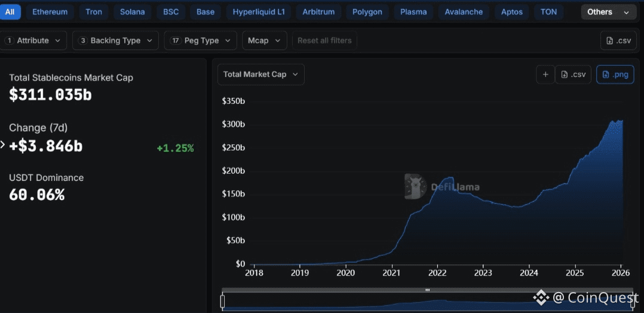The width and height of the screenshot is (644, 313).
Task: Click the left handle of range slider
Action: tap(222, 302)
